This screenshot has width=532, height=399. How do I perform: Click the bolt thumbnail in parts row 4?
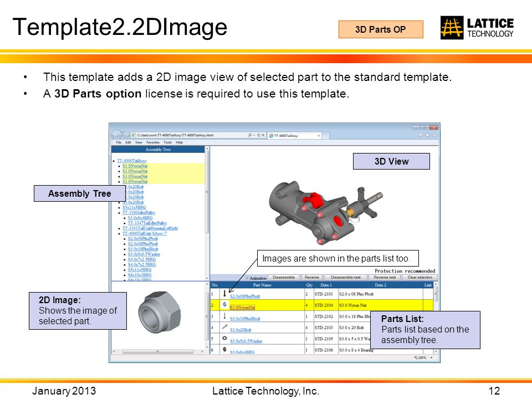[224, 327]
